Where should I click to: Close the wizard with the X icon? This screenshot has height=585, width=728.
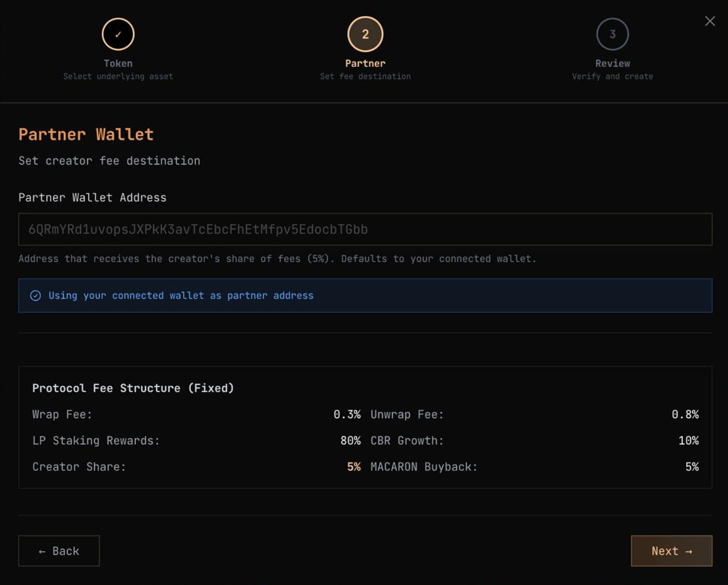coord(709,22)
